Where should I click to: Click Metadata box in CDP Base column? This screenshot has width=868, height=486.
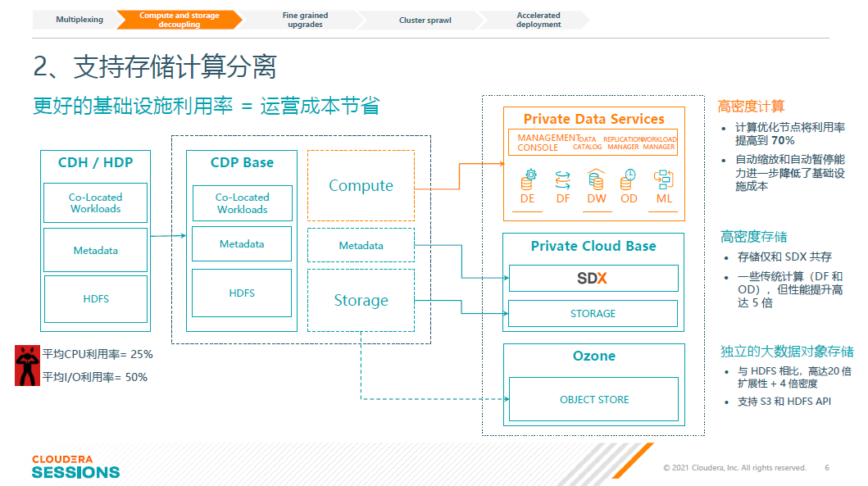[241, 243]
